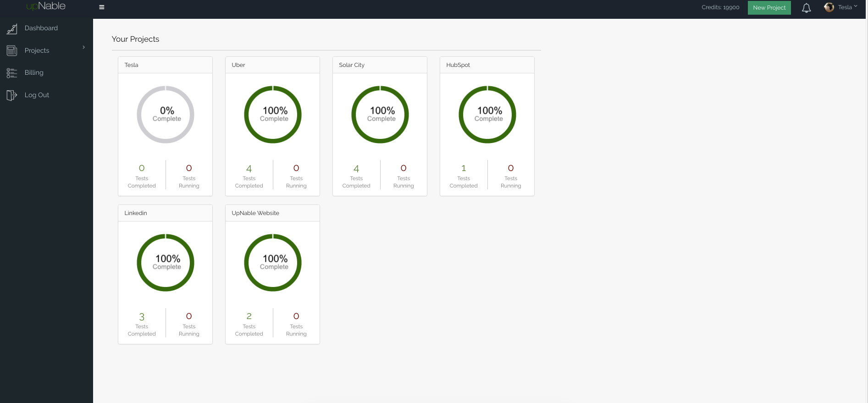The height and width of the screenshot is (403, 868).
Task: Toggle the hamburger menu icon
Action: point(102,7)
